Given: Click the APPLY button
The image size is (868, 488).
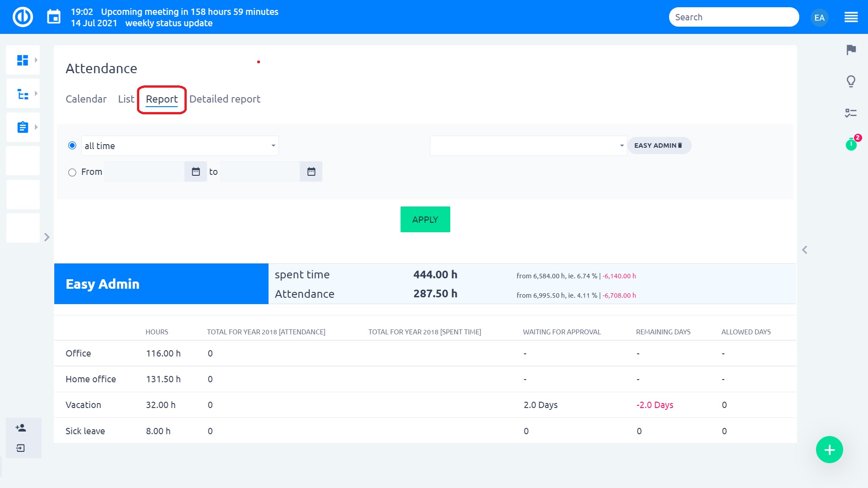Looking at the screenshot, I should click(x=425, y=220).
